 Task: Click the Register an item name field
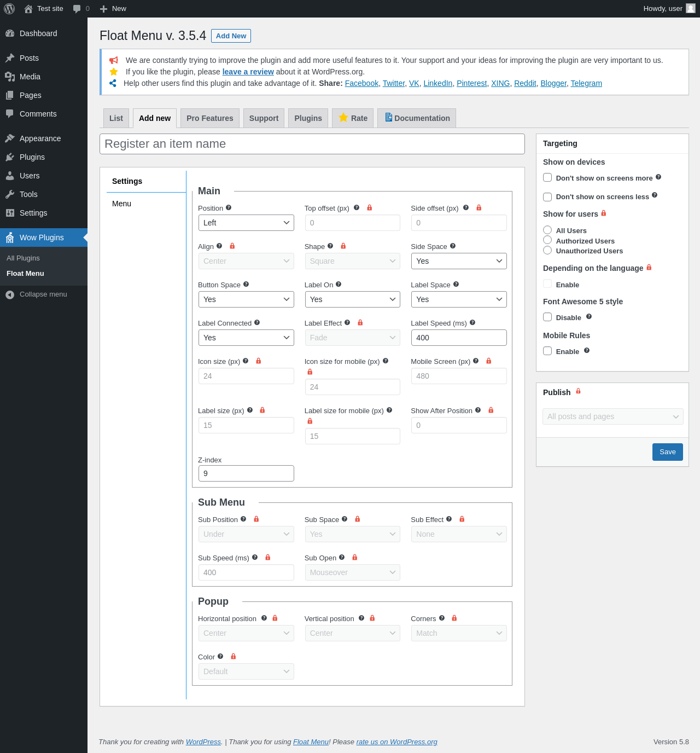312,144
